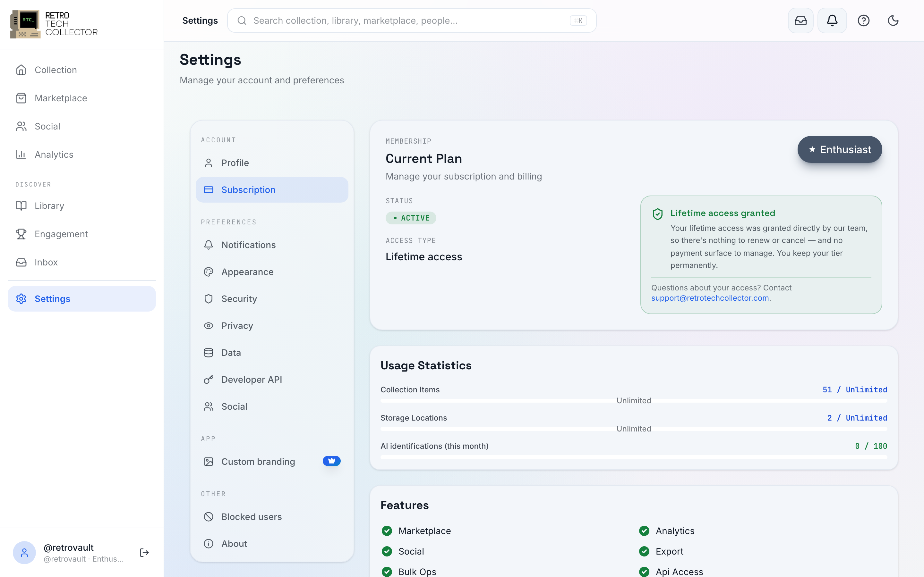Open Appearance preferences with palette icon
Screen dimensions: 924x577
272,272
